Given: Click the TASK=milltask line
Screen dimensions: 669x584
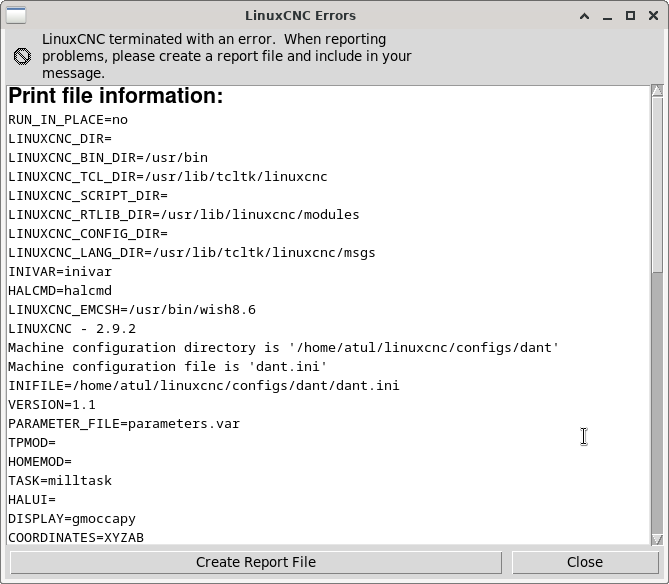Looking at the screenshot, I should point(60,481).
